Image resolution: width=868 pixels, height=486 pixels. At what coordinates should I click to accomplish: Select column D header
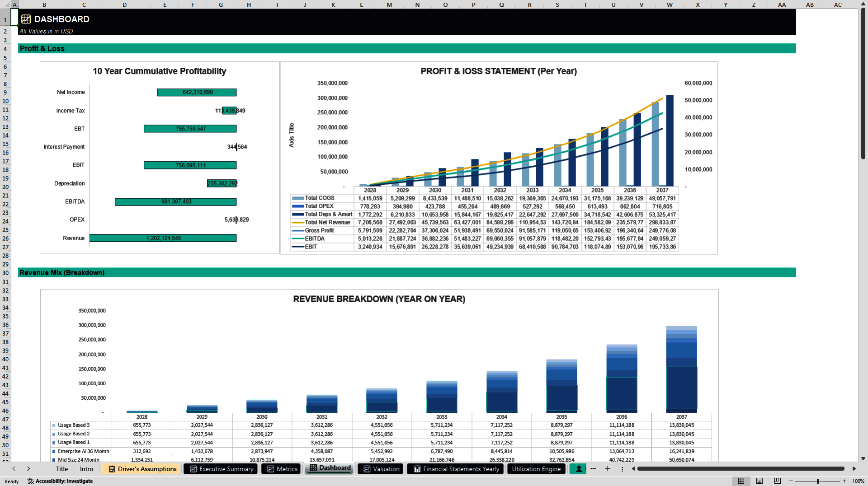[x=124, y=5]
